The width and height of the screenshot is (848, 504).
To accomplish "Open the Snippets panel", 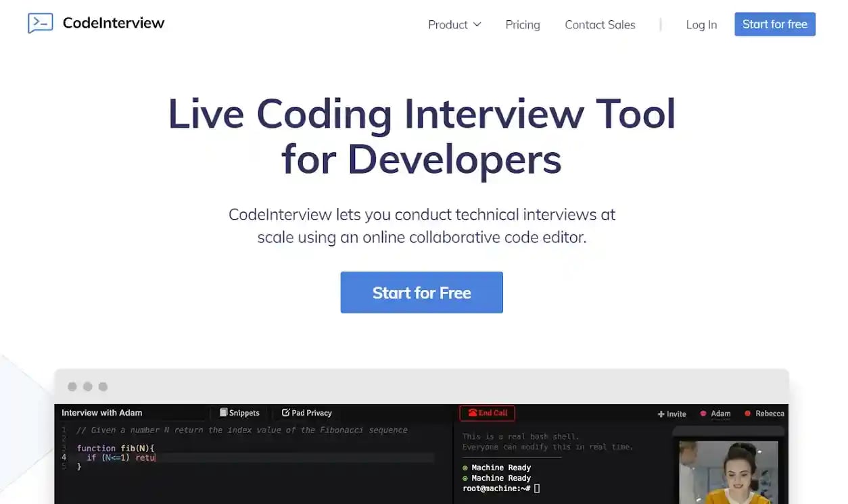I will [x=239, y=413].
